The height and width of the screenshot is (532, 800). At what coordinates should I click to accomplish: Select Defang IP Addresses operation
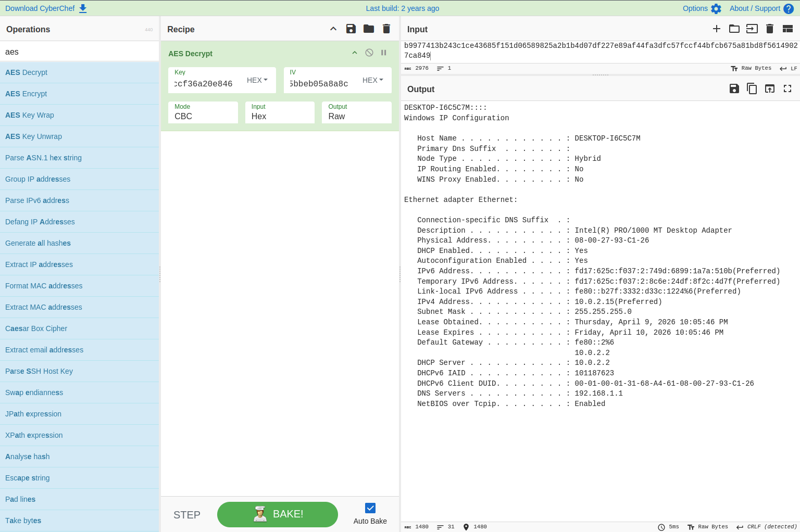(79, 222)
